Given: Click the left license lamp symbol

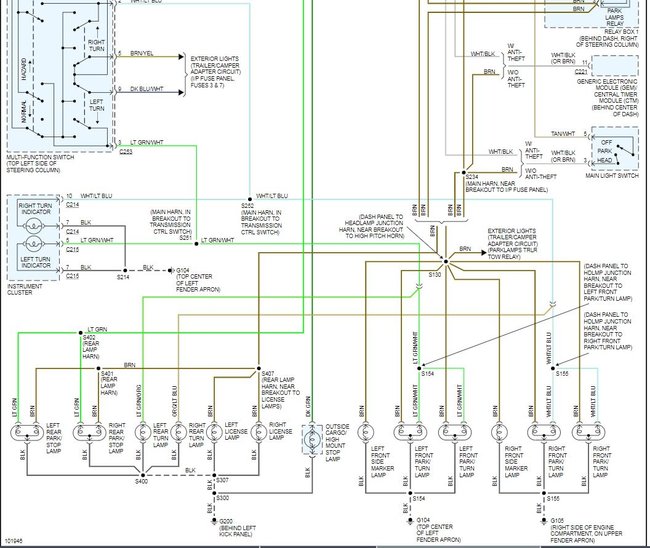Looking at the screenshot, I should tap(214, 433).
